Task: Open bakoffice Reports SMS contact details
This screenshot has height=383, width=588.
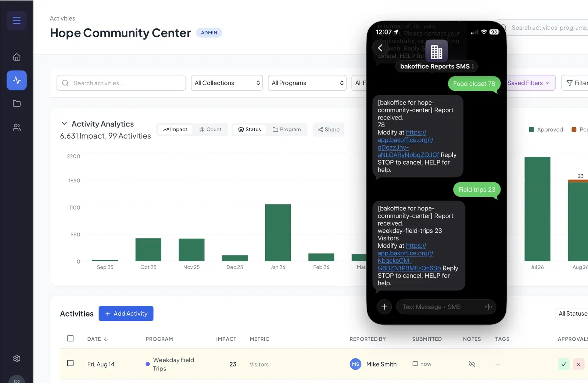Action: (x=436, y=66)
